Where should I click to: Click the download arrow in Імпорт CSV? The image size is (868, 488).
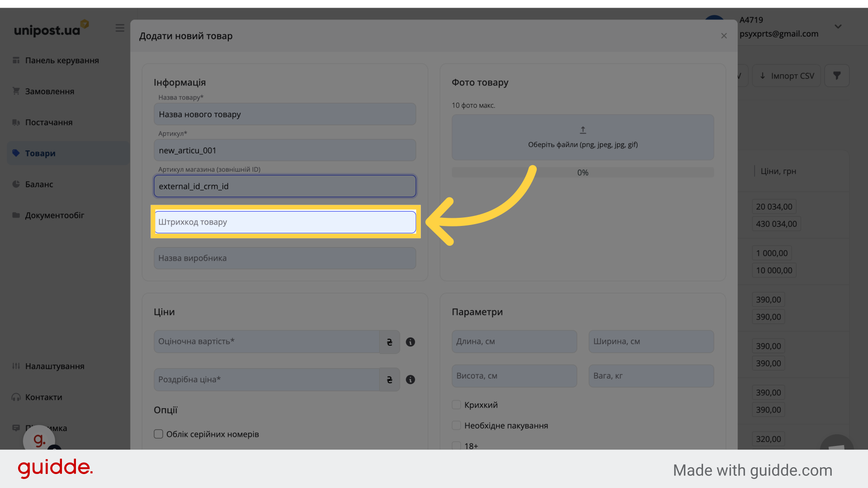(763, 75)
